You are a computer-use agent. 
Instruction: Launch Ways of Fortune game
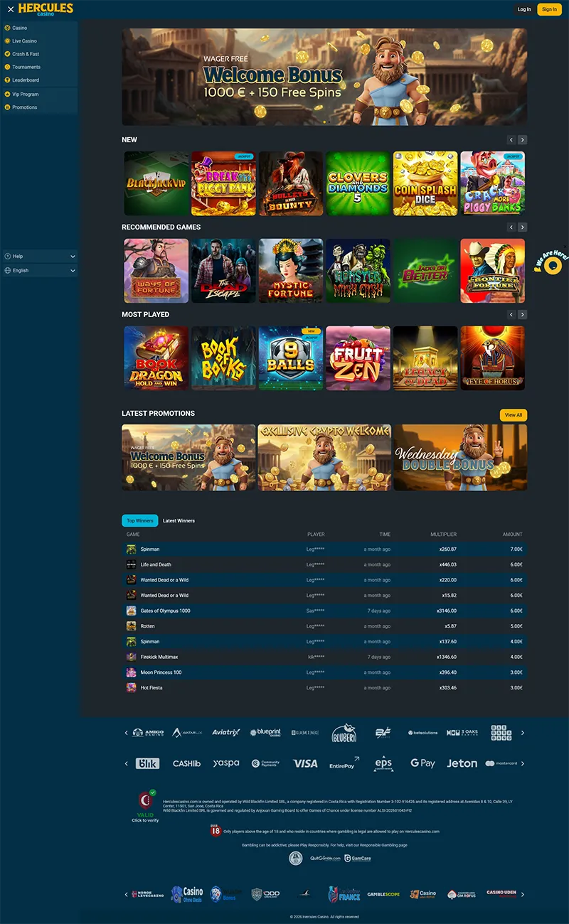pyautogui.click(x=156, y=271)
